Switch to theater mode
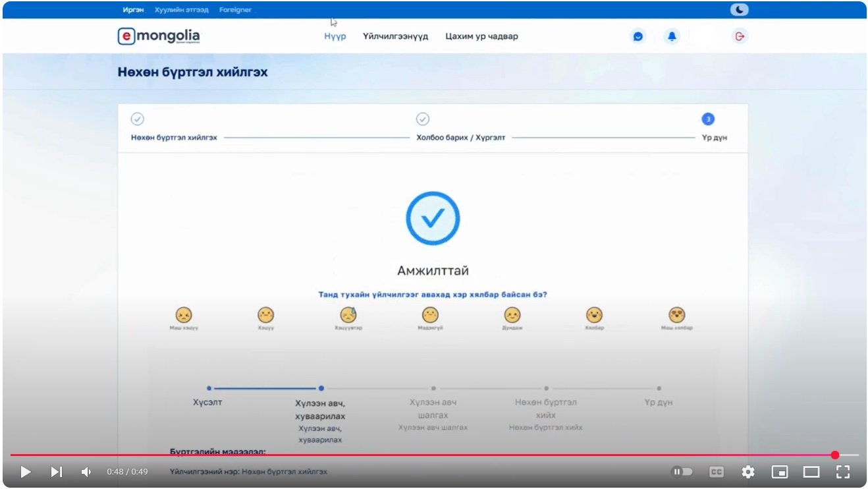This screenshot has width=868, height=489. click(x=811, y=472)
